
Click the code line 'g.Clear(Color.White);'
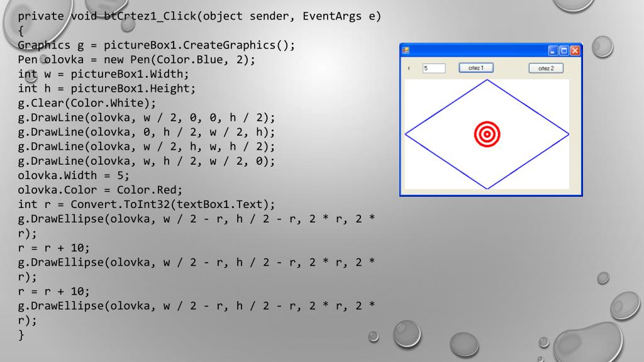87,103
